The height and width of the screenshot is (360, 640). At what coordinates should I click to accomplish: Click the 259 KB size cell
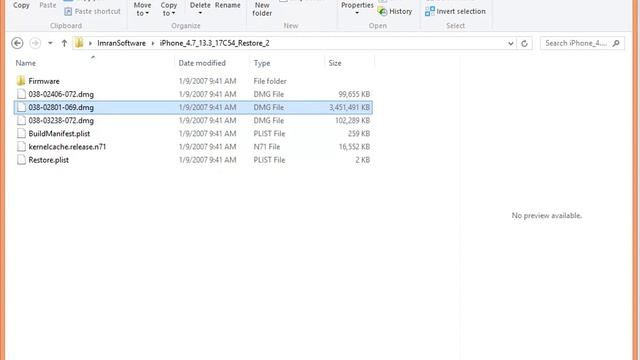point(359,133)
